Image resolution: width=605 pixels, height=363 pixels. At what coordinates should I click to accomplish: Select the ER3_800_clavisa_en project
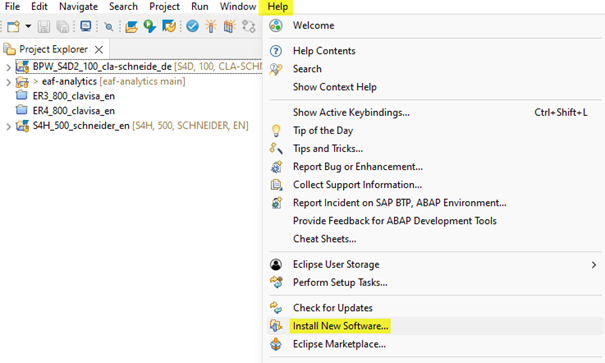74,96
